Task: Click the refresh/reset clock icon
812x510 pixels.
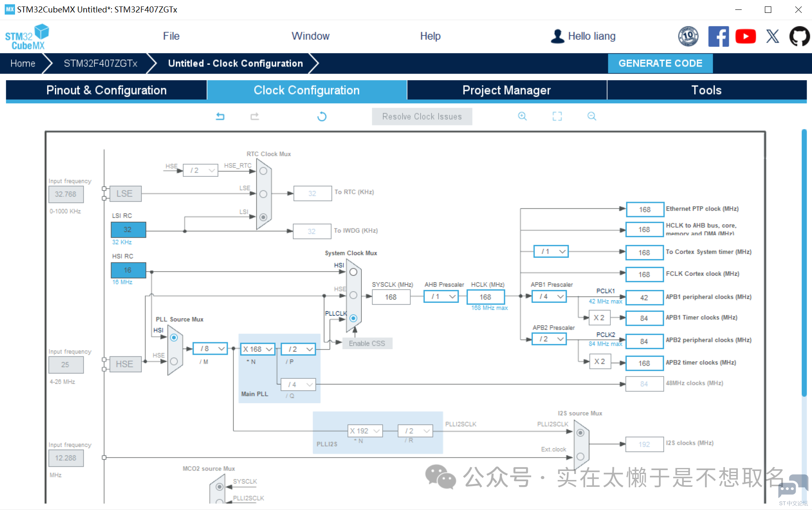Action: click(322, 117)
